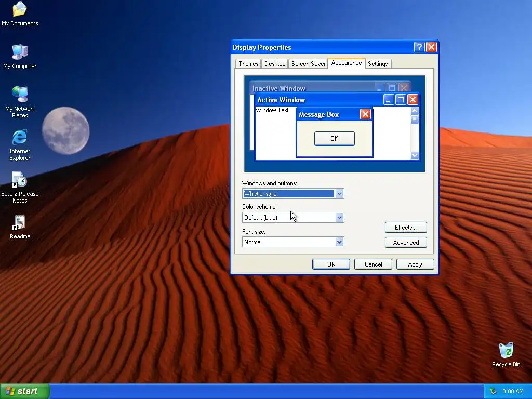Image resolution: width=532 pixels, height=399 pixels.
Task: Click the preview Message Box OK button
Action: (x=334, y=138)
